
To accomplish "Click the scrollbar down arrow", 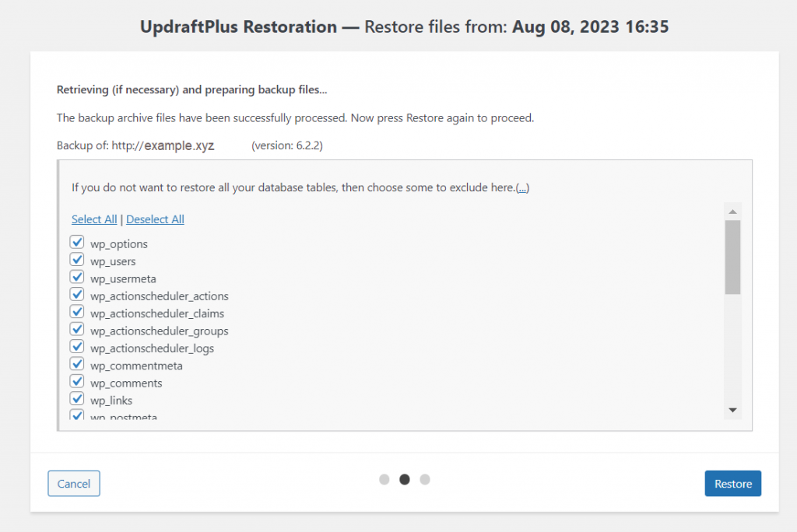I will pyautogui.click(x=732, y=409).
